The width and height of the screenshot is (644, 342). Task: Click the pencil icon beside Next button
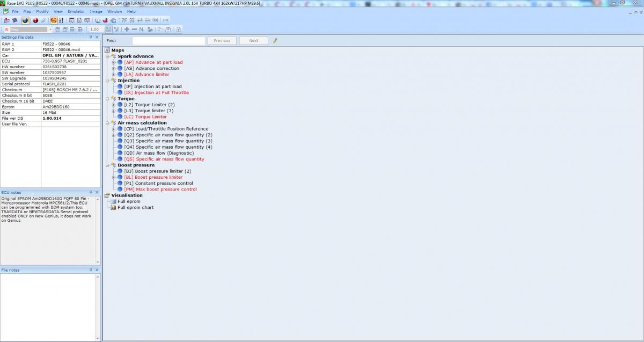[275, 40]
